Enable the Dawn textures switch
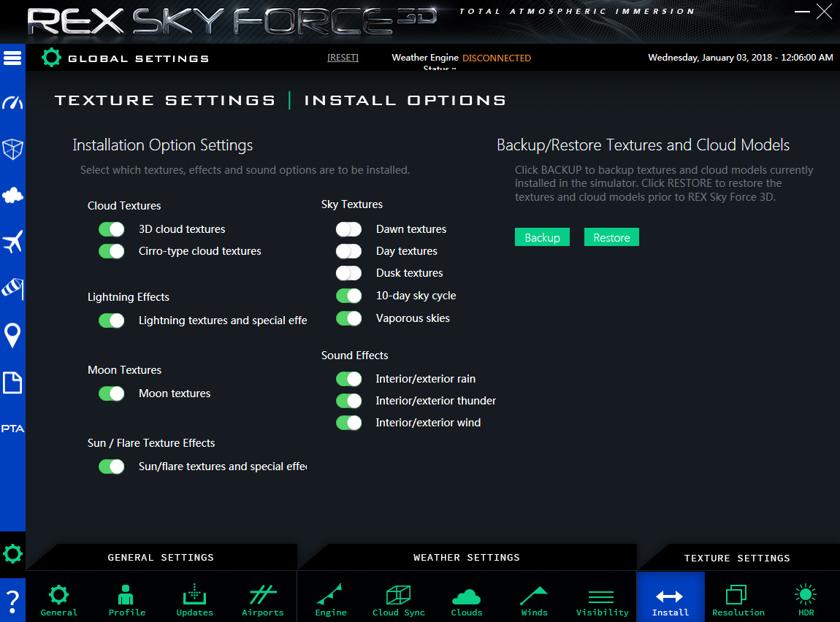Screen dimensions: 840x622 click(348, 229)
